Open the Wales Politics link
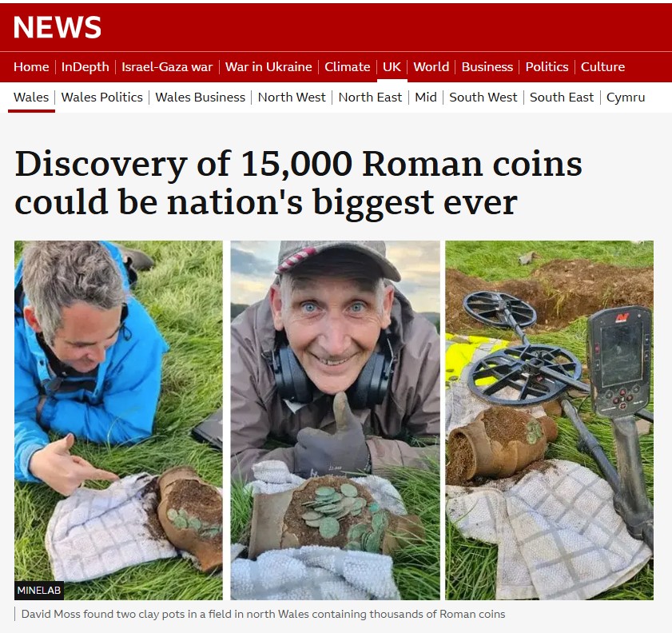Viewport: 672px width, 633px height. pos(102,98)
